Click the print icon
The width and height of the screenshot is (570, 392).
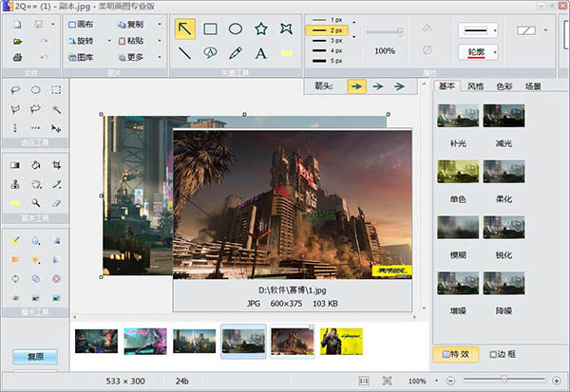point(17,57)
